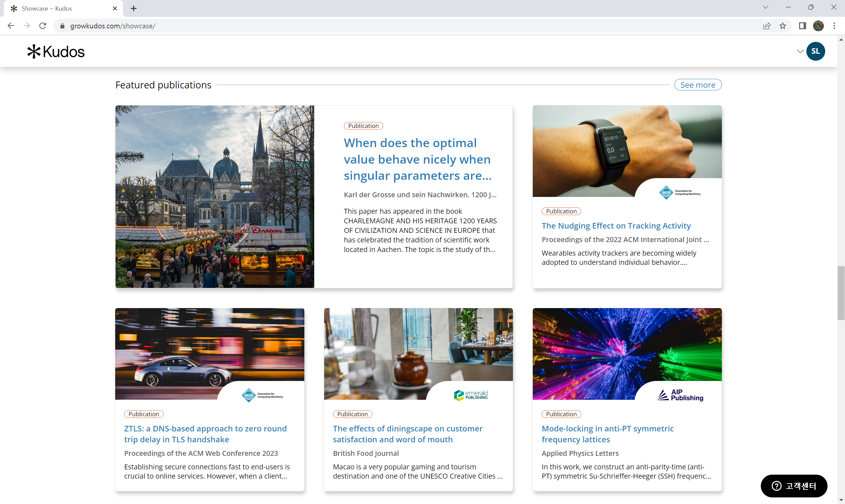Toggle the browser side panel icon
The height and width of the screenshot is (504, 845).
point(802,26)
